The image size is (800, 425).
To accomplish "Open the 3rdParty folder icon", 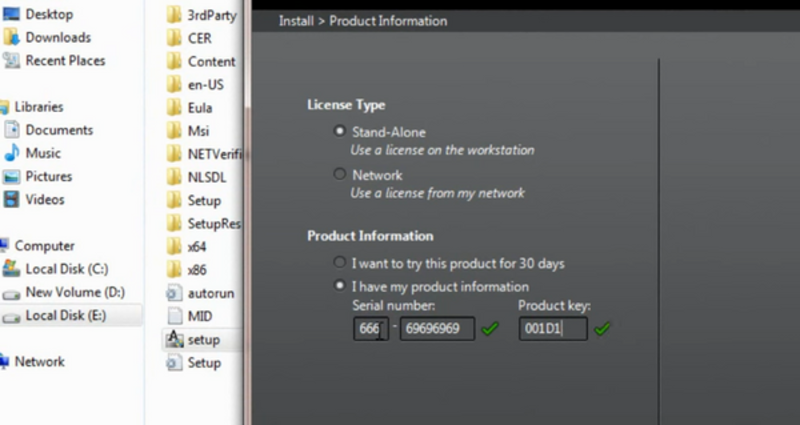I will 174,14.
